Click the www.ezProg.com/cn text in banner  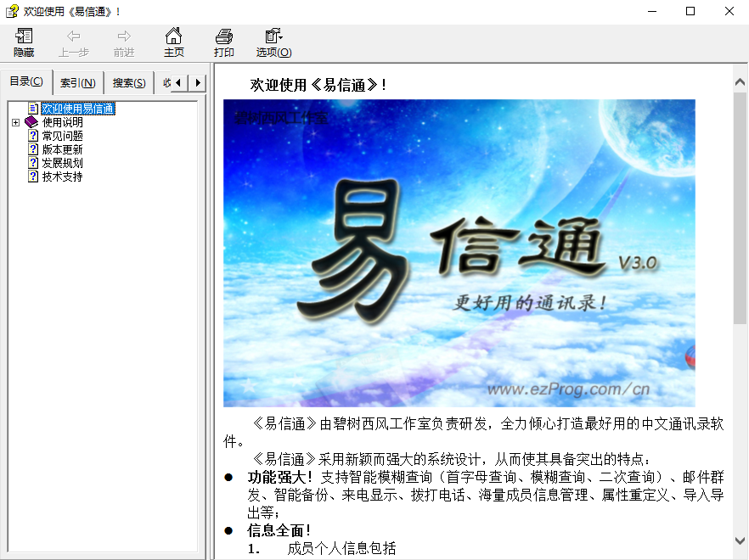pos(568,389)
